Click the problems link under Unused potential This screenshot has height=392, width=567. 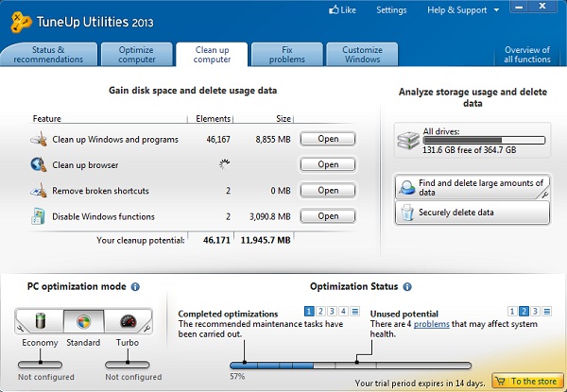pos(432,324)
